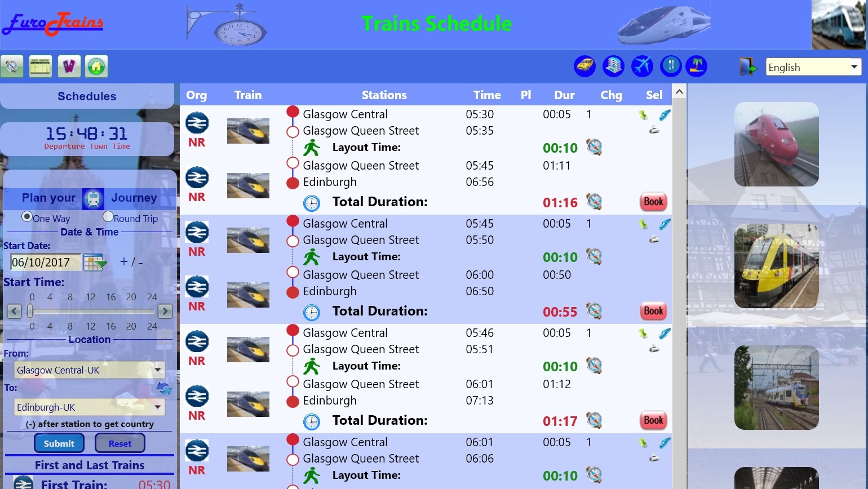The height and width of the screenshot is (489, 868).
Task: Reset the journey form
Action: click(120, 443)
